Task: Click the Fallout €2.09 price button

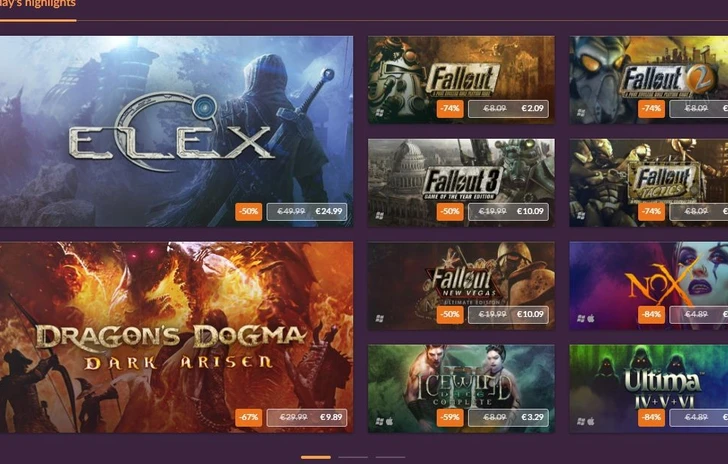Action: click(x=508, y=109)
